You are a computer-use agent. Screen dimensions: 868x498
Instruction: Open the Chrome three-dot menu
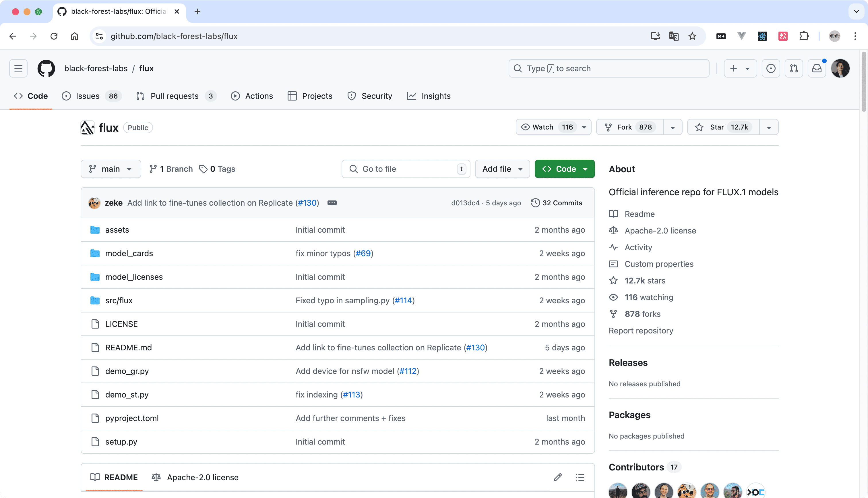coord(855,36)
